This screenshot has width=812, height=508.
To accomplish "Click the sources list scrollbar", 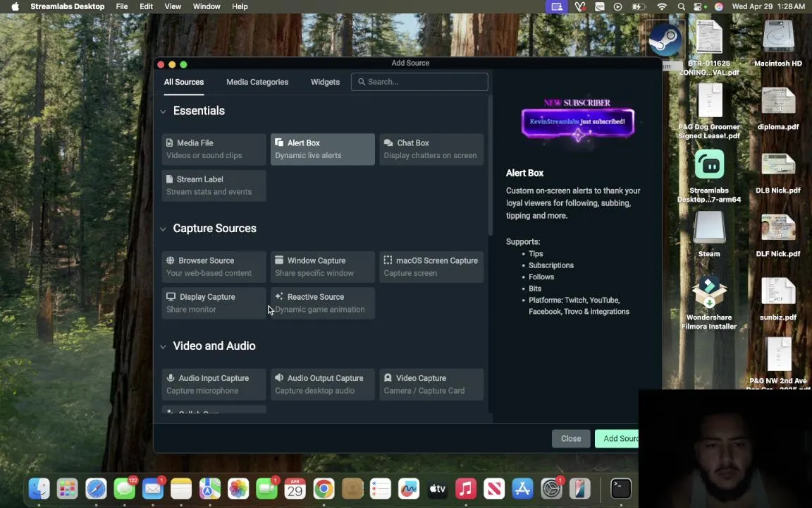I will point(490,166).
